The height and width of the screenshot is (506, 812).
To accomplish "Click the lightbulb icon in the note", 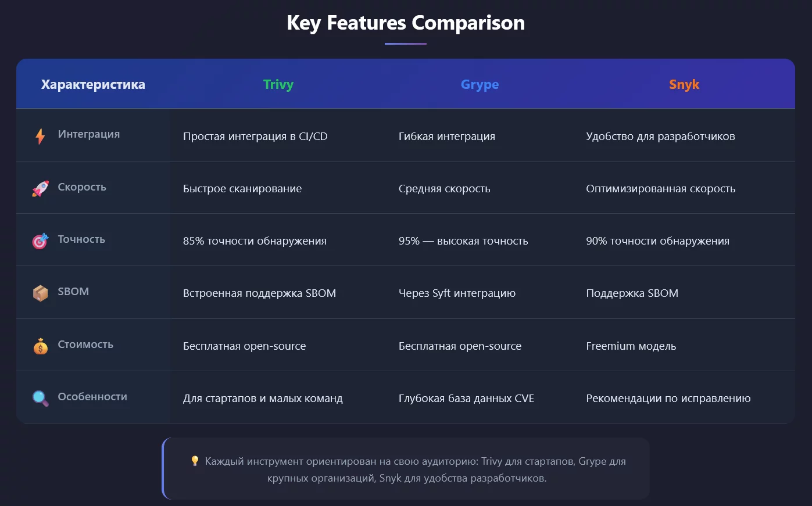I will pos(195,461).
